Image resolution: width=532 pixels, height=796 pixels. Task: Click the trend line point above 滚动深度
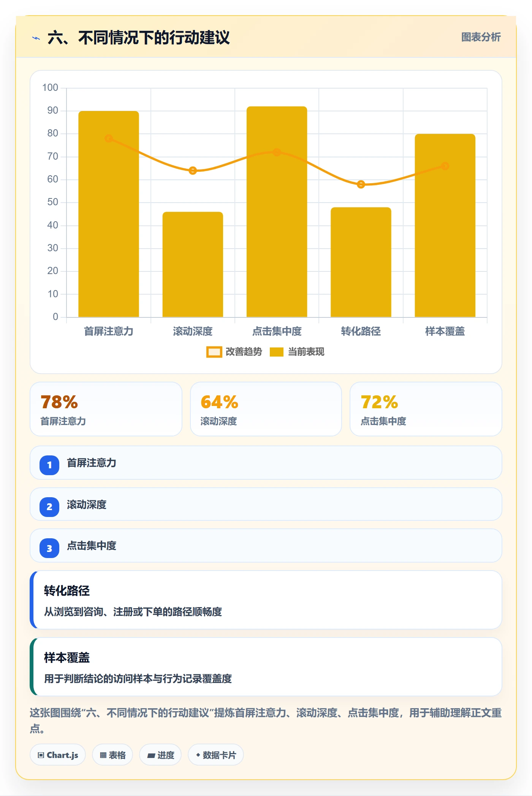coord(193,170)
